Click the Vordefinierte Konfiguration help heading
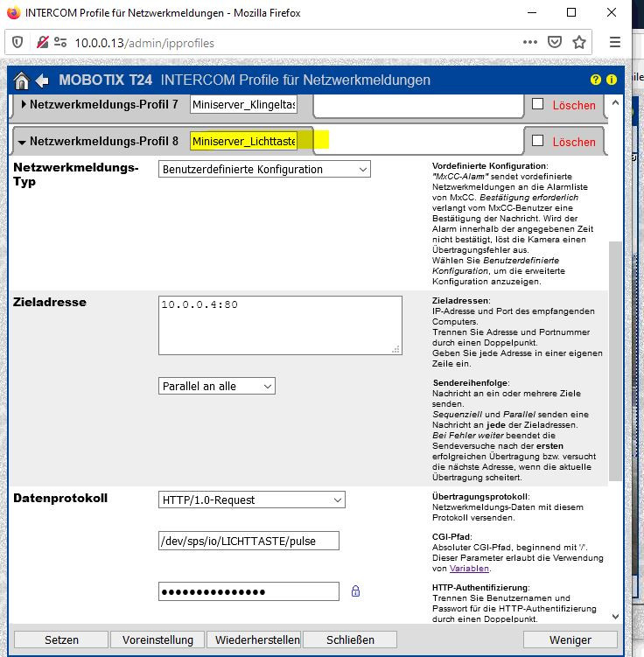Image resolution: width=644 pixels, height=657 pixels. 490,165
